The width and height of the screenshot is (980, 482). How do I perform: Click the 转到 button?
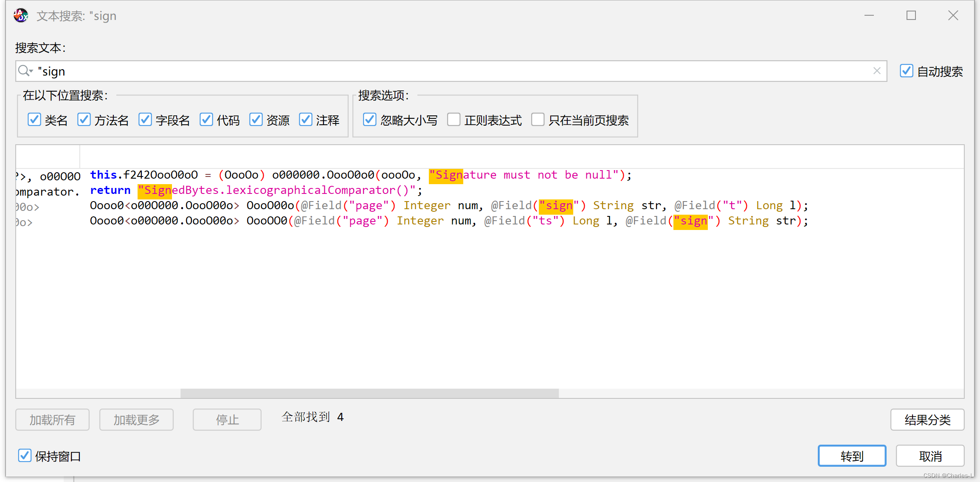pyautogui.click(x=852, y=456)
